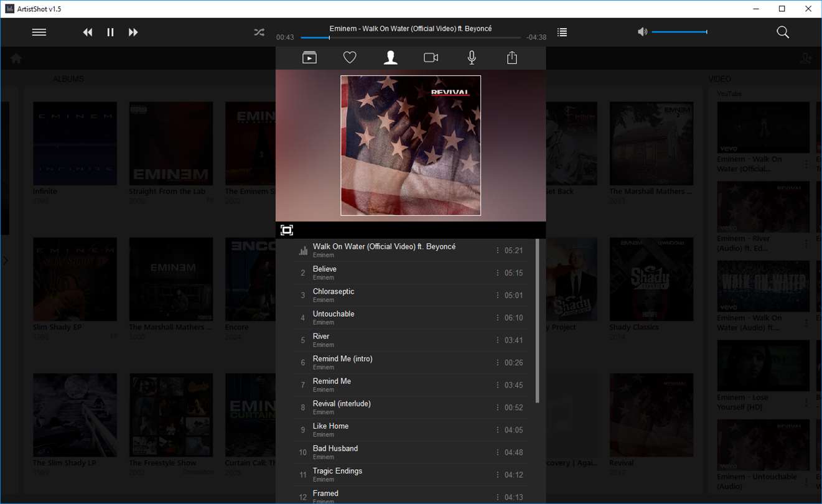822x504 pixels.
Task: Open options menu for Remind Me
Action: (x=497, y=385)
